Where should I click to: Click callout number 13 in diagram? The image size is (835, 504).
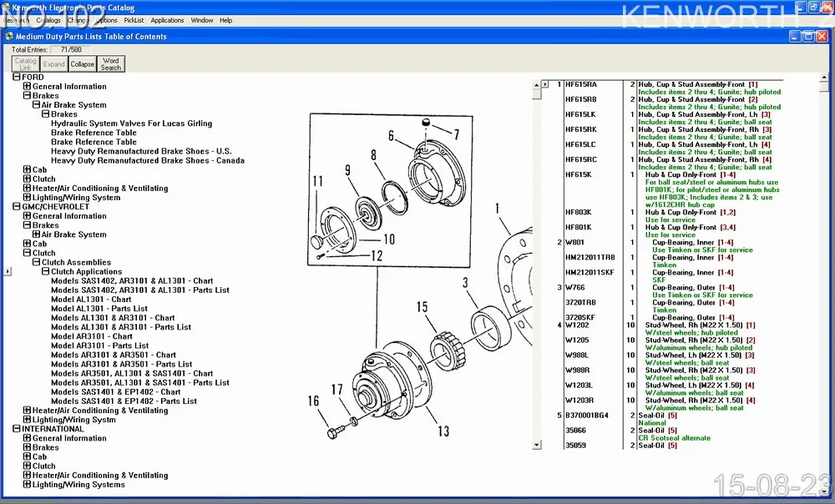[443, 431]
